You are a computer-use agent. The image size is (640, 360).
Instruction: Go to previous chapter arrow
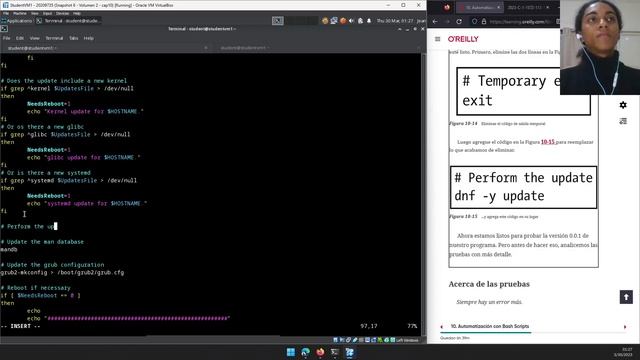(442, 327)
